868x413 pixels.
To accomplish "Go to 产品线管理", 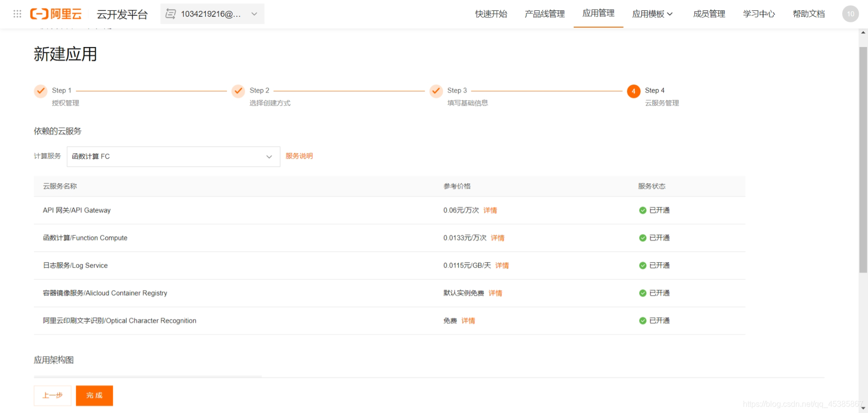I will coord(545,14).
